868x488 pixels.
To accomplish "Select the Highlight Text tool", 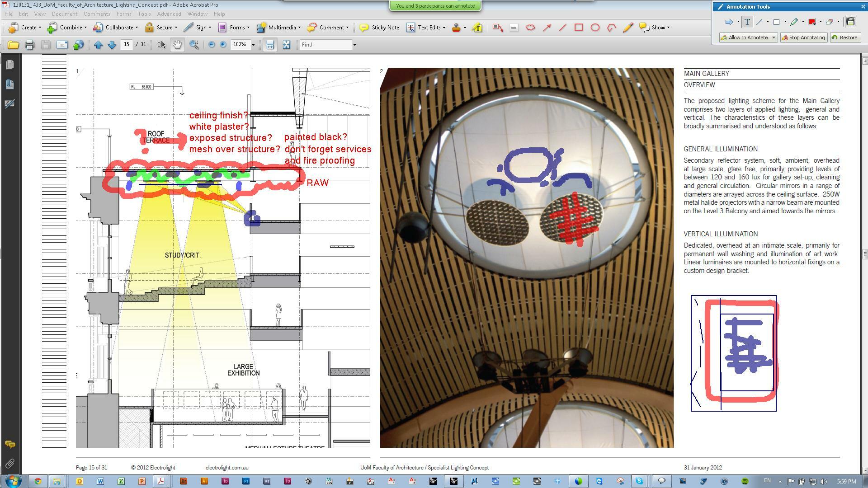I will [x=477, y=28].
